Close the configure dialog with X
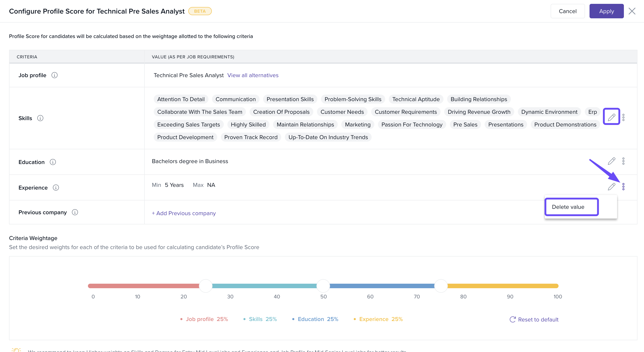Viewport: 644px width, 352px height. point(632,11)
